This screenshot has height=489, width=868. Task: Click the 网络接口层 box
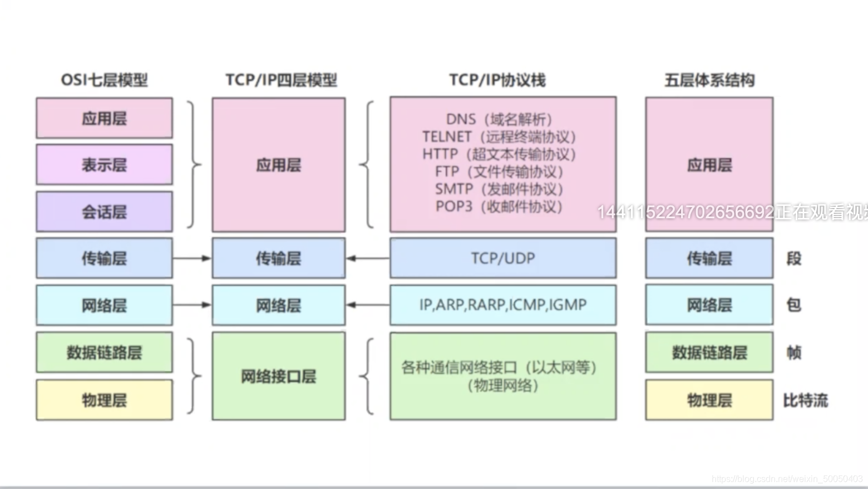click(279, 376)
